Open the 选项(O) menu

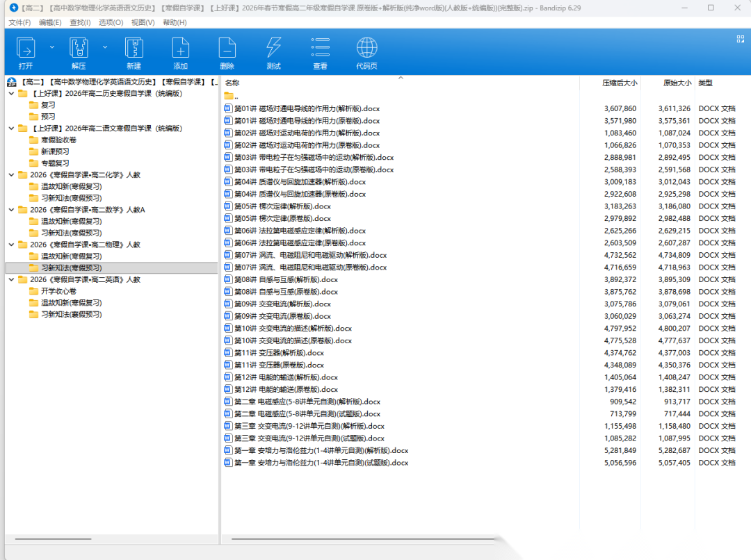[111, 22]
